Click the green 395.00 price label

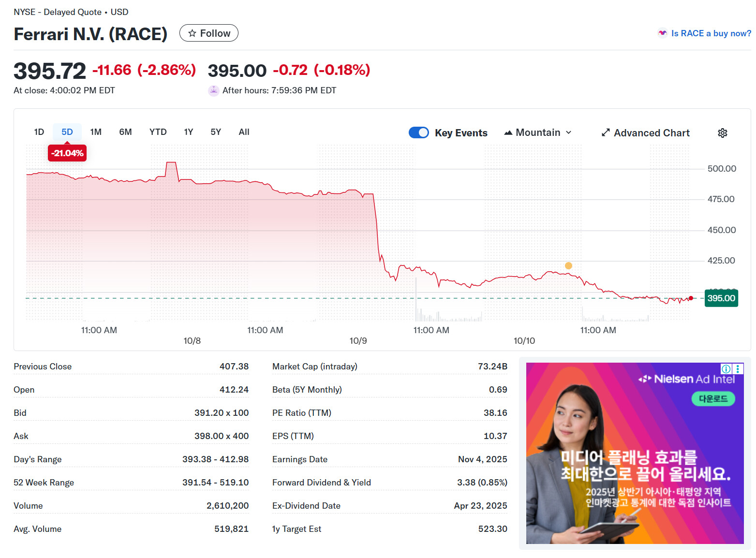(721, 298)
